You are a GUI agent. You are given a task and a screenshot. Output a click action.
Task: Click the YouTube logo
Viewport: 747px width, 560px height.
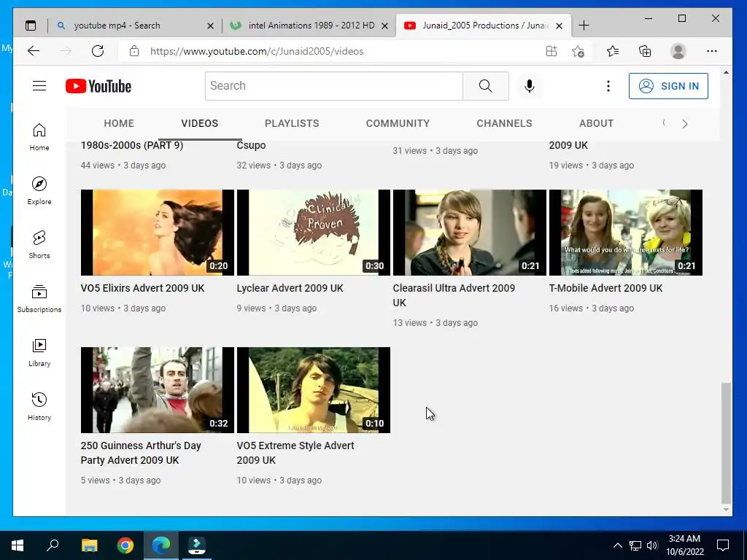click(x=98, y=86)
